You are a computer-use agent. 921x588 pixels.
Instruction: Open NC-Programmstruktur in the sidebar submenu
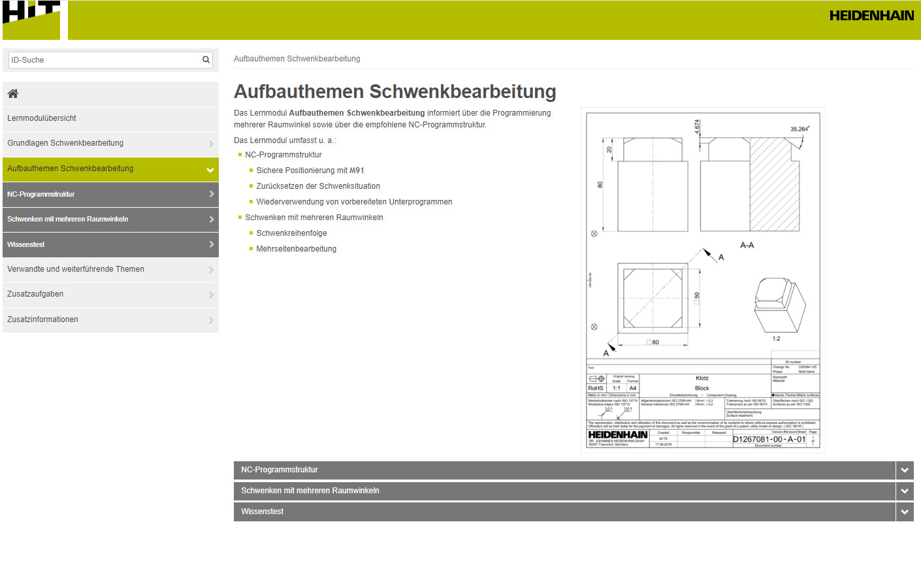point(41,194)
